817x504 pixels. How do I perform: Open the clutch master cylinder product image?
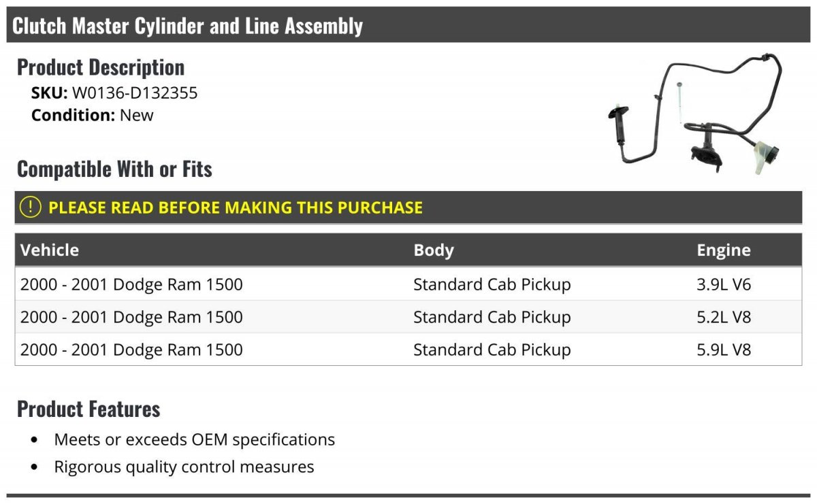coord(696,116)
